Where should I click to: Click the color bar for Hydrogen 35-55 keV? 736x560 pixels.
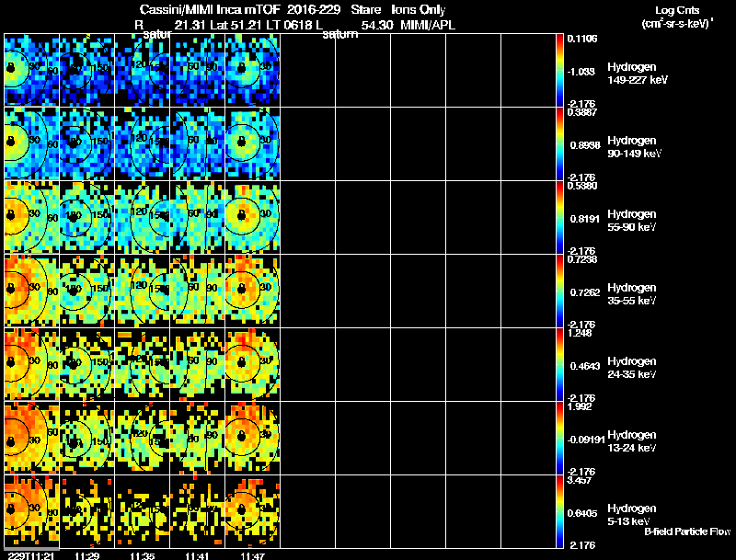559,291
